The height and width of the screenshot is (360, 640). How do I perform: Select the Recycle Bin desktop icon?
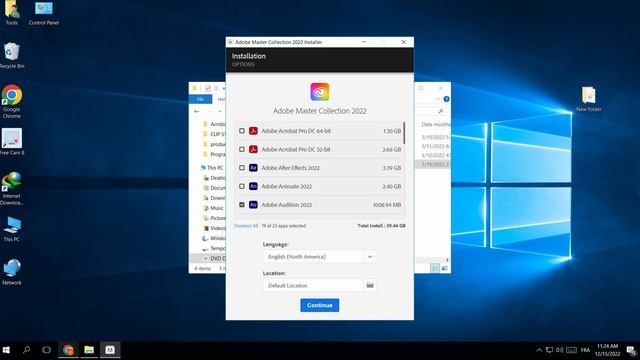point(12,56)
